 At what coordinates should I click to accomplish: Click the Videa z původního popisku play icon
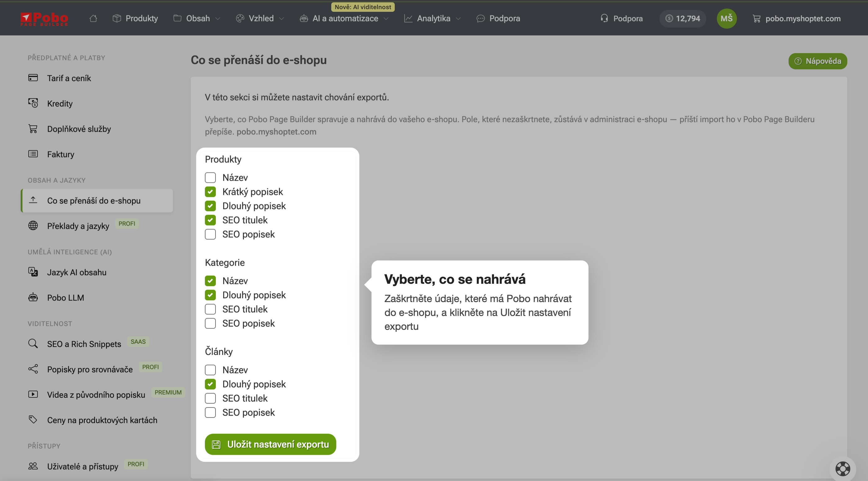click(33, 394)
